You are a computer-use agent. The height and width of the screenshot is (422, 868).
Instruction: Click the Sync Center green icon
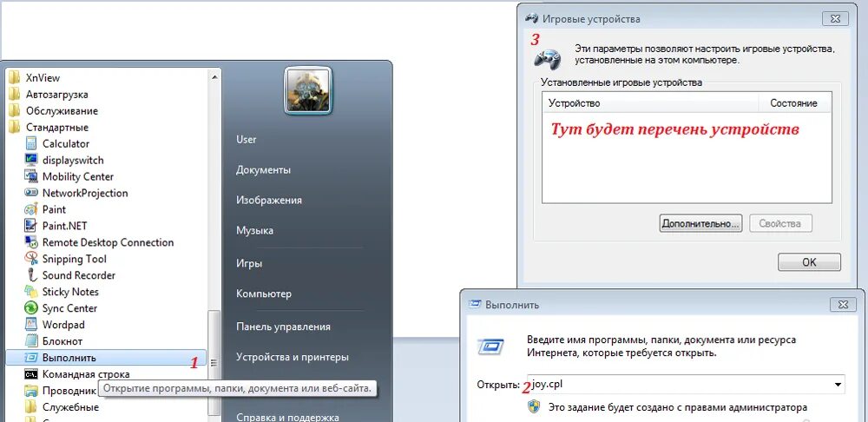pyautogui.click(x=31, y=308)
